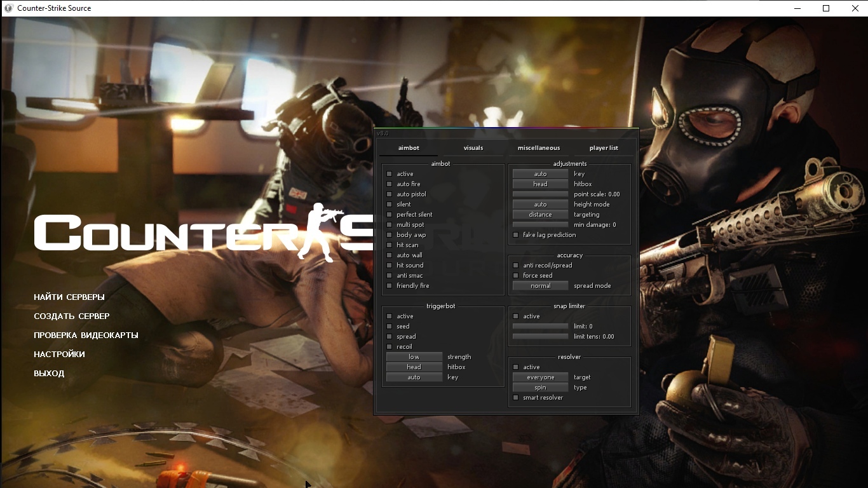
Task: Toggle the smart resolver checkbox
Action: click(516, 398)
